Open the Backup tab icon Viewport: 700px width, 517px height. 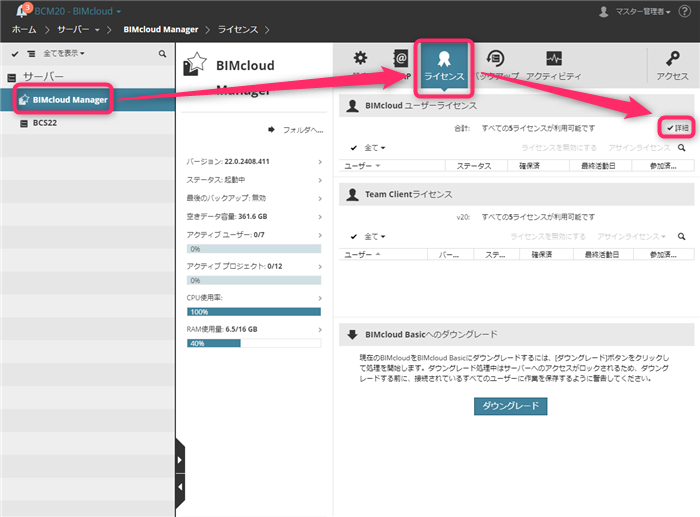pos(495,58)
